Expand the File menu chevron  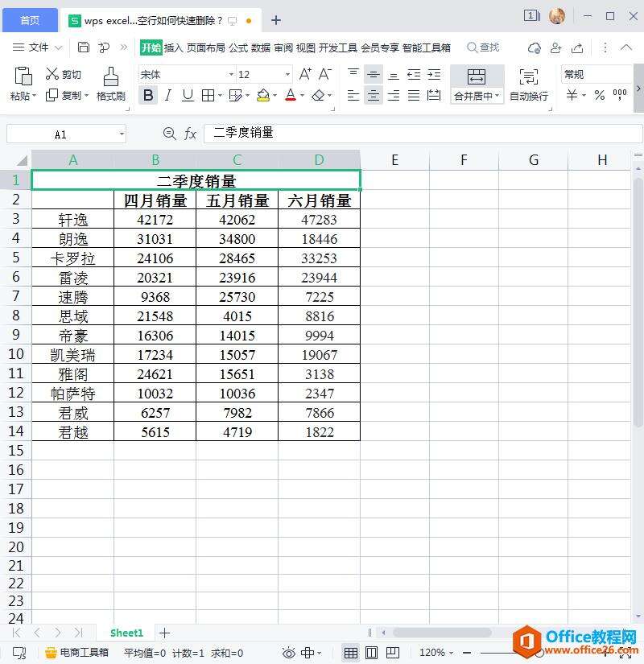[59, 47]
